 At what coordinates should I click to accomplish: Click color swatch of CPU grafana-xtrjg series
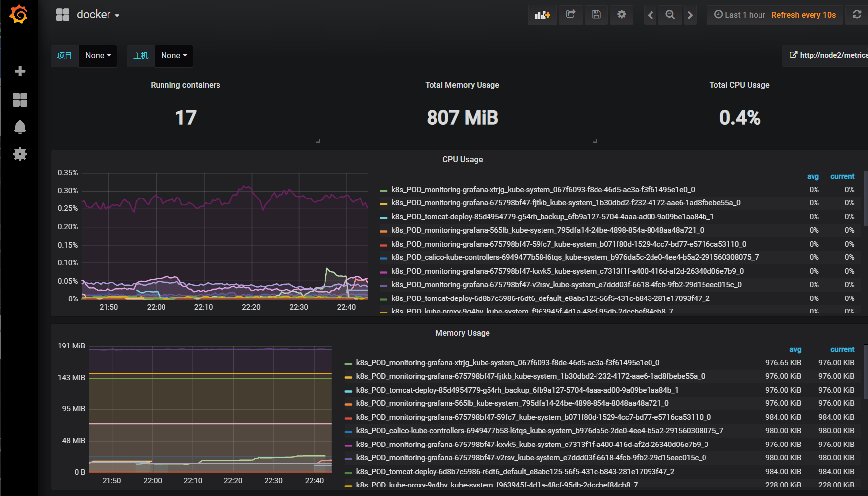(x=383, y=191)
